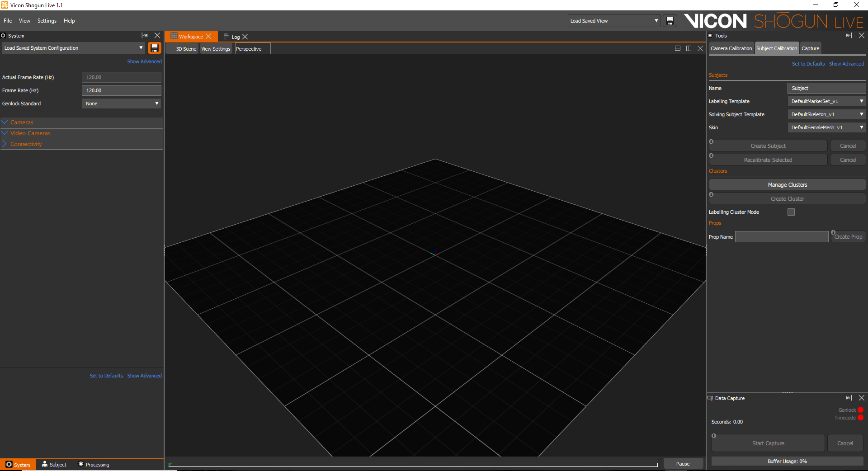Expand the Connectivity section
This screenshot has width=868, height=471.
click(x=26, y=144)
